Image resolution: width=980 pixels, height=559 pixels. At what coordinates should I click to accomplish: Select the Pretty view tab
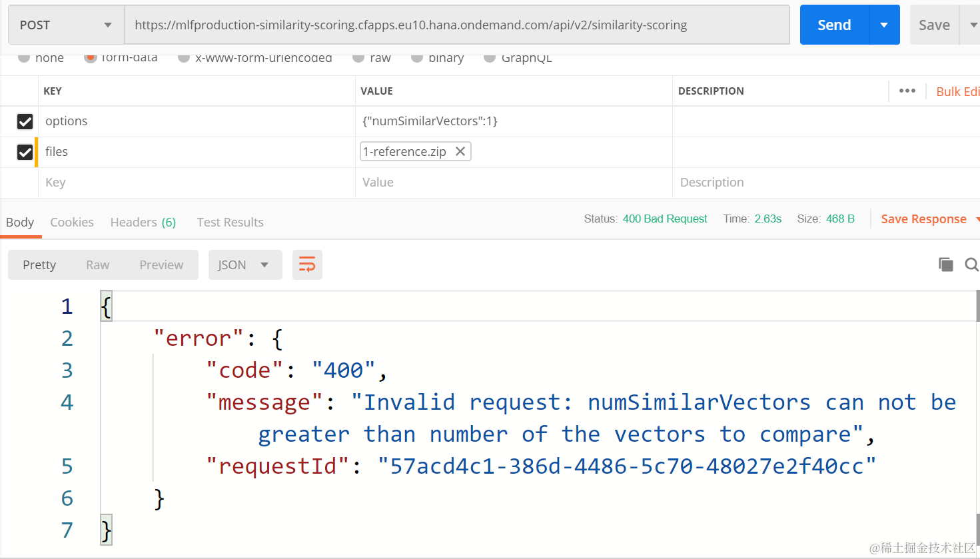point(39,265)
